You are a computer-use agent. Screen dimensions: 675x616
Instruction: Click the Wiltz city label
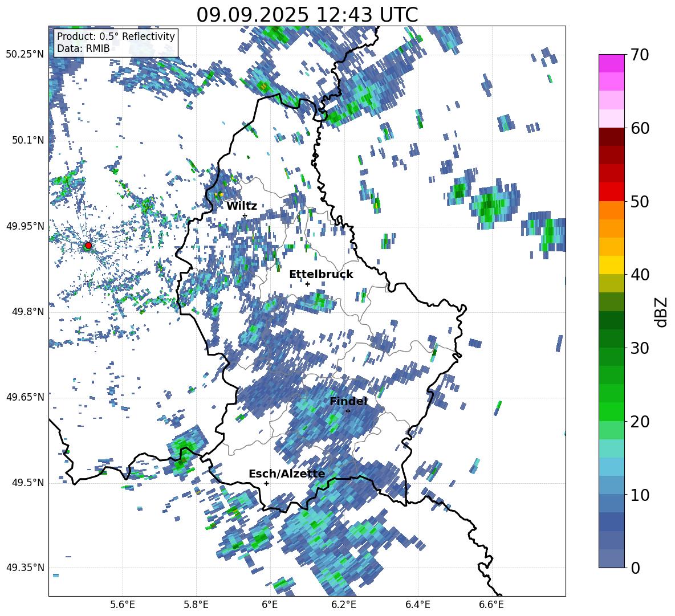click(242, 206)
